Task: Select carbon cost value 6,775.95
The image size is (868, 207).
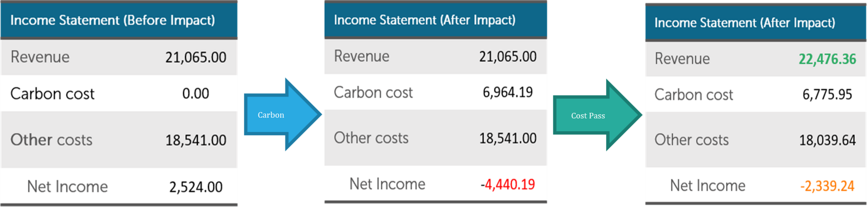Action: click(x=827, y=94)
